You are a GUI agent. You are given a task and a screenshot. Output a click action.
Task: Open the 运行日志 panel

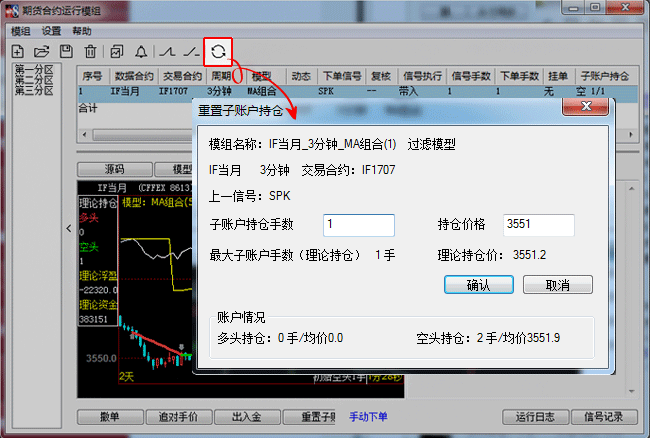[534, 416]
